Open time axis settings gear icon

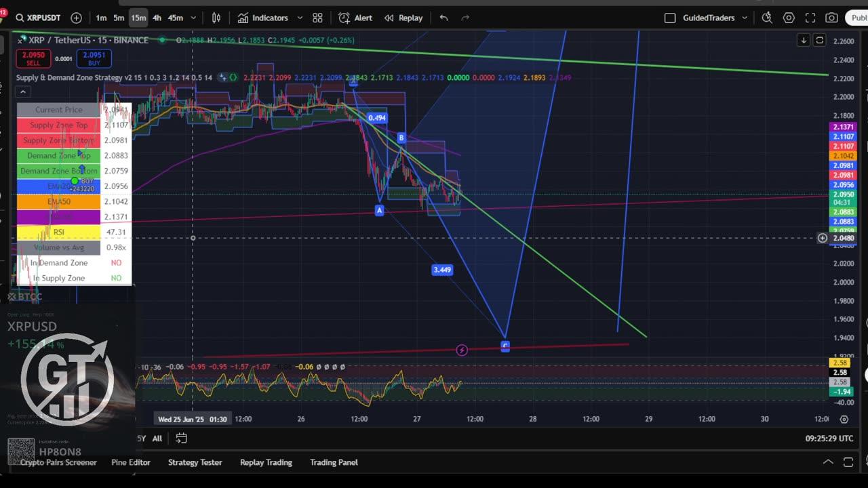point(844,419)
